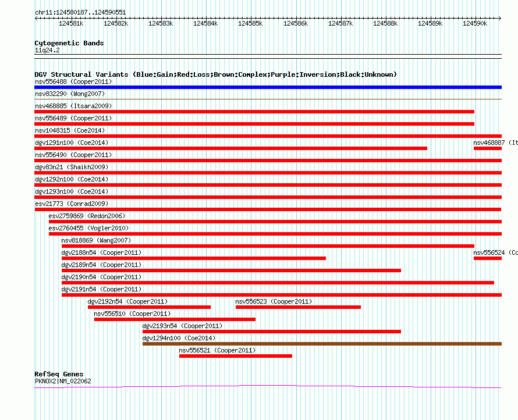Select red bar under dgv2188n54
The width and height of the screenshot is (518, 420).
click(194, 258)
